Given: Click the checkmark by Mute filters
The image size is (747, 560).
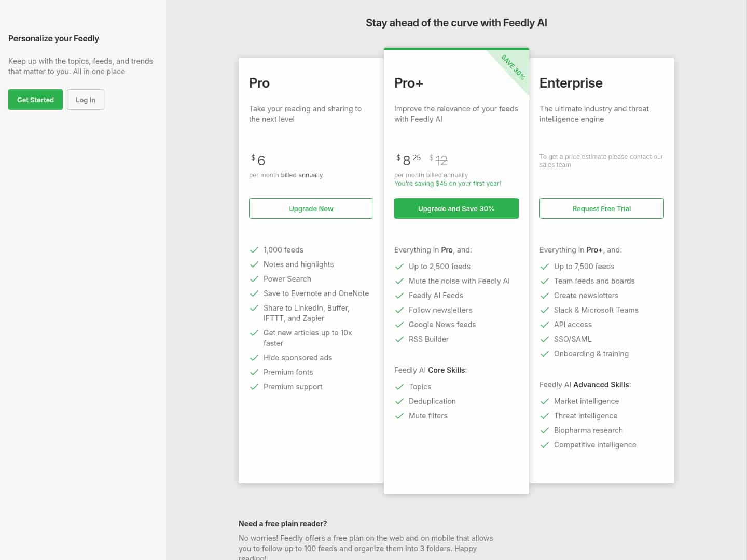Looking at the screenshot, I should (x=399, y=416).
